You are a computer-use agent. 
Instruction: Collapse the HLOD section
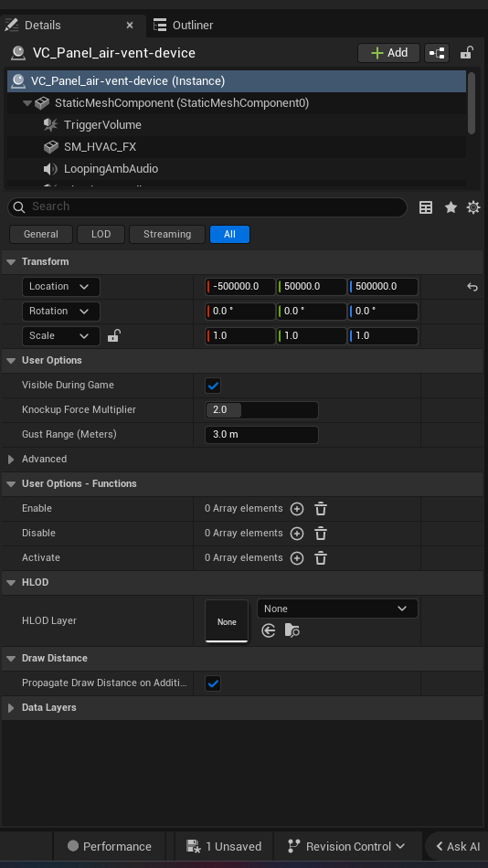click(x=11, y=582)
